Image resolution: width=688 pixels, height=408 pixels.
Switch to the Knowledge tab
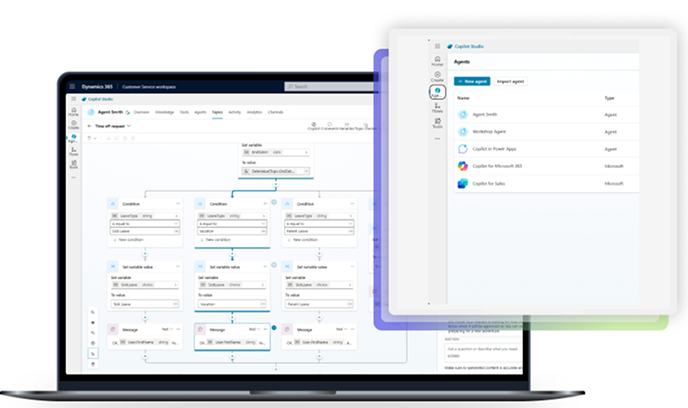tap(165, 112)
